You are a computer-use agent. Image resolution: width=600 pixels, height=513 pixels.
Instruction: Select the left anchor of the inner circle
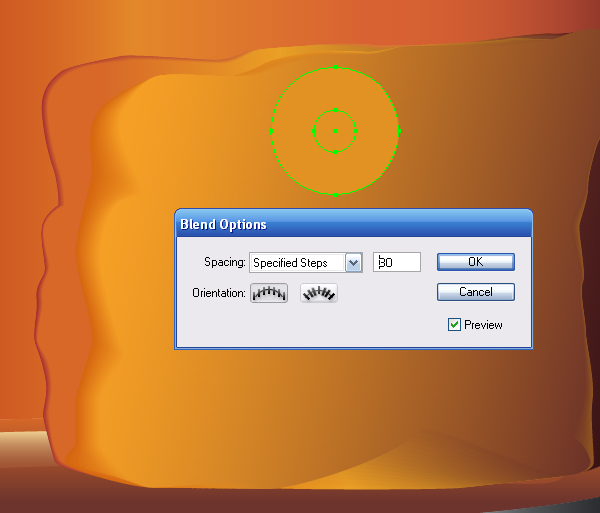point(314,131)
